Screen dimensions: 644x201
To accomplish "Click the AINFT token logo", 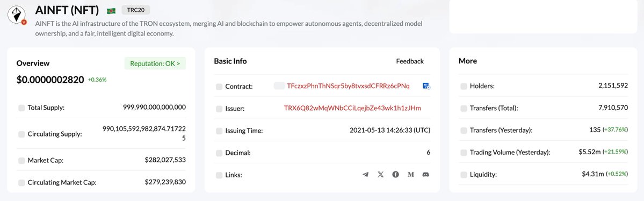I will pos(17,15).
